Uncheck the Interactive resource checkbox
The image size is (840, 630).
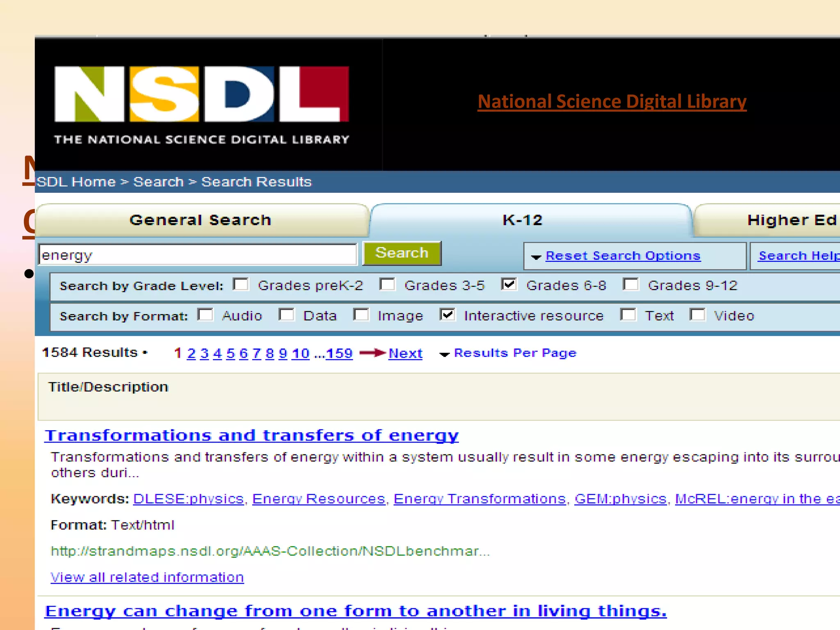tap(447, 315)
